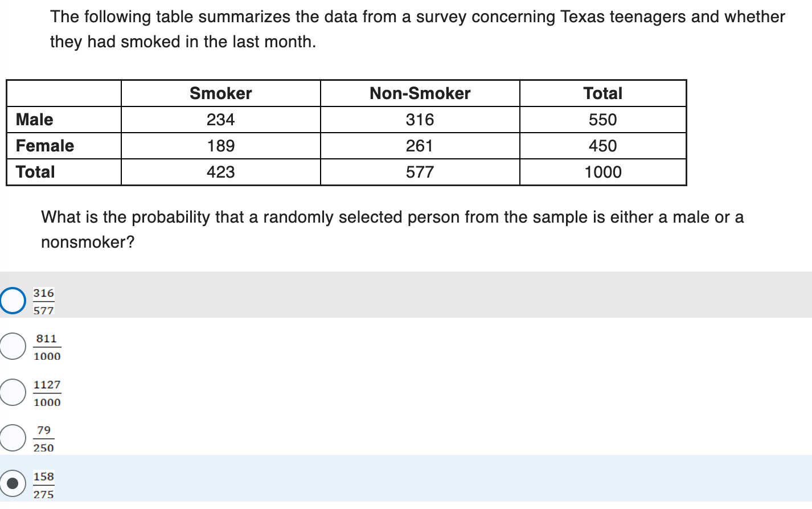Screen dimensions: 812x509
Task: Select the radio button for 316/577
Action: [x=12, y=300]
